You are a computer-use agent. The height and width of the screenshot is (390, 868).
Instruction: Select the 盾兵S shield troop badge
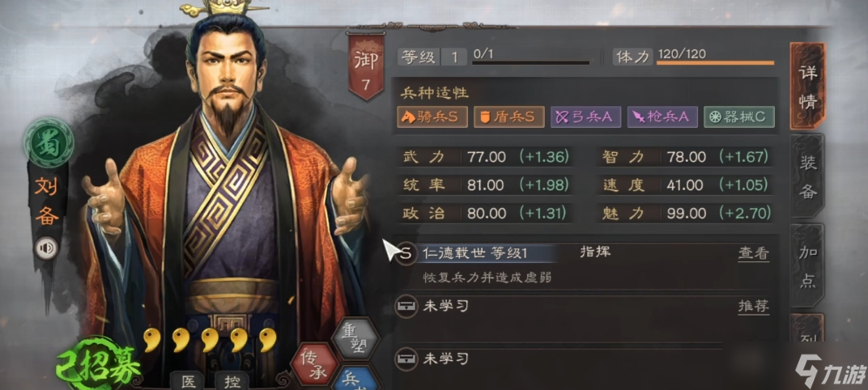508,117
